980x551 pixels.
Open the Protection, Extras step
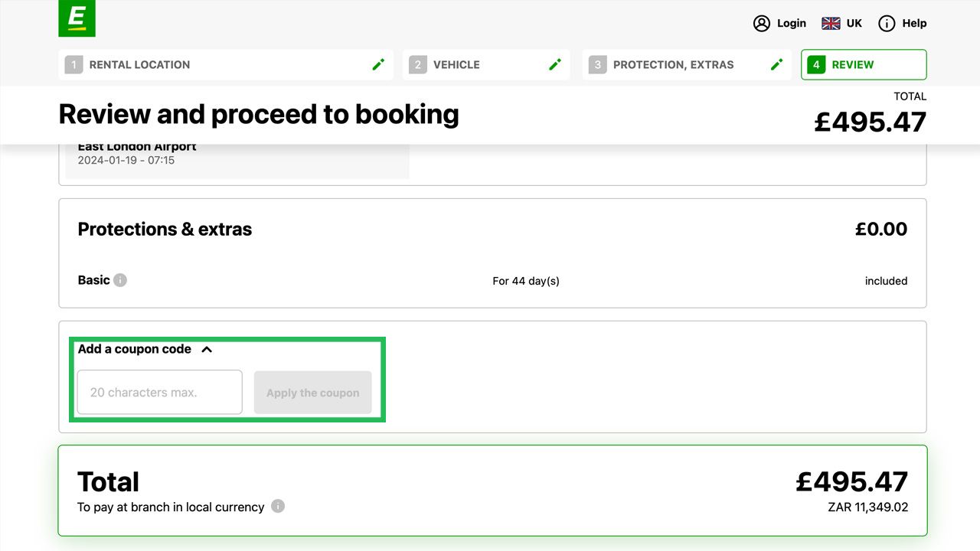pos(673,65)
